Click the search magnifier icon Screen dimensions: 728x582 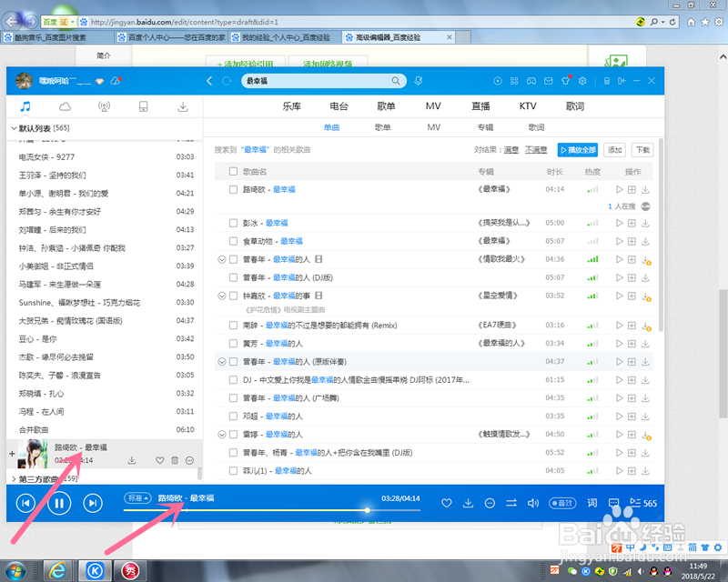pyautogui.click(x=396, y=81)
